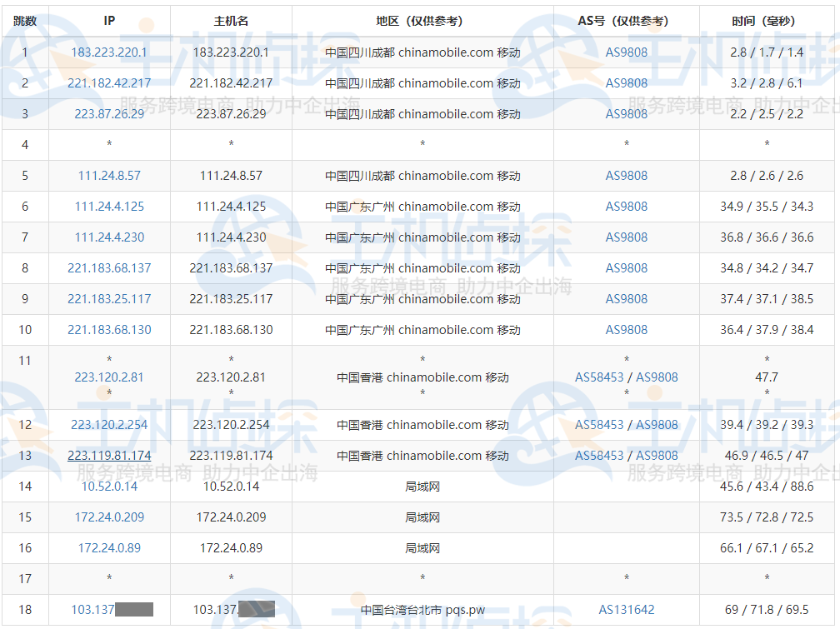The width and height of the screenshot is (840, 629).
Task: Open the blue 223.87.26.29 IP link
Action: 109,114
